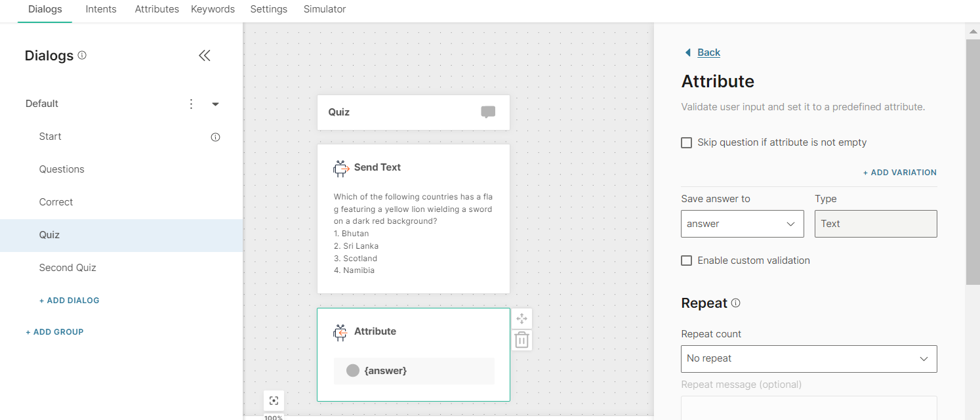Enable Skip question if attribute is not empty

click(687, 142)
